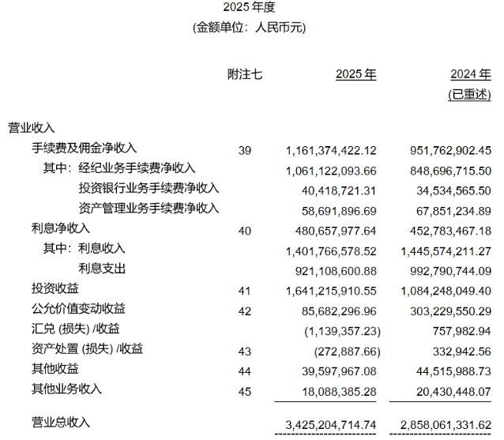Click the value 20,430,448.07

click(453, 392)
